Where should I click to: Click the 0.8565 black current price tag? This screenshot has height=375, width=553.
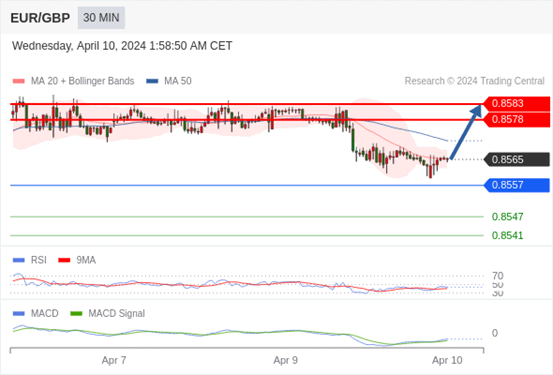pyautogui.click(x=517, y=159)
